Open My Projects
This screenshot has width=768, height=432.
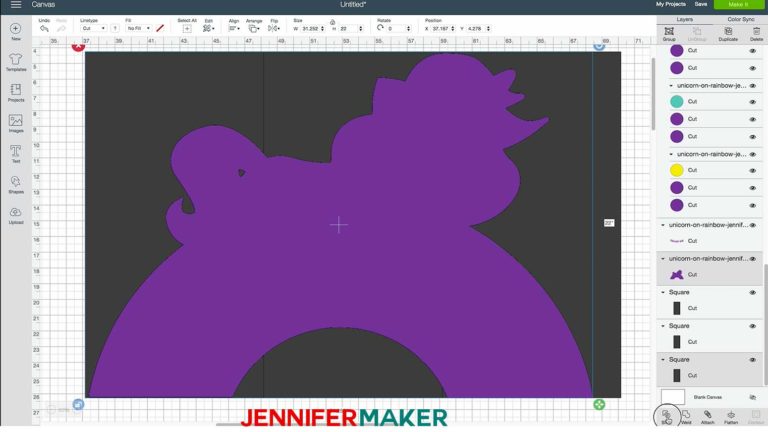671,4
